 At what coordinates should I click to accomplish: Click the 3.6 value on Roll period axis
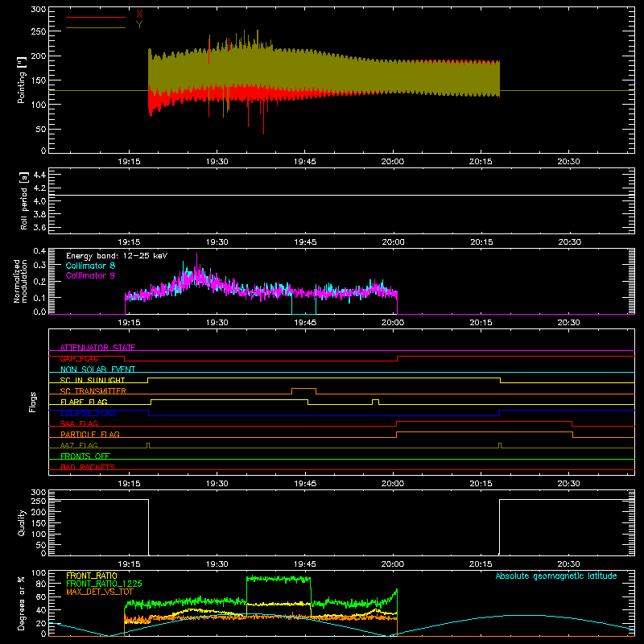pos(39,227)
